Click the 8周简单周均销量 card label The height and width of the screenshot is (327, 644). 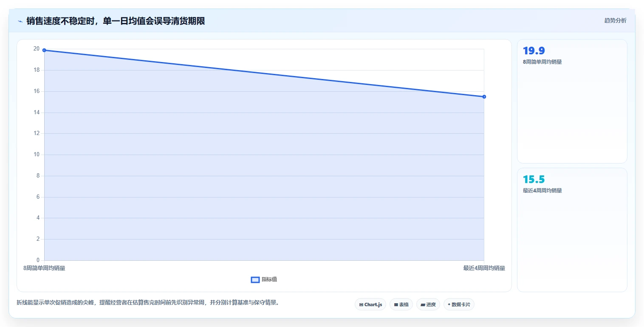(x=542, y=62)
